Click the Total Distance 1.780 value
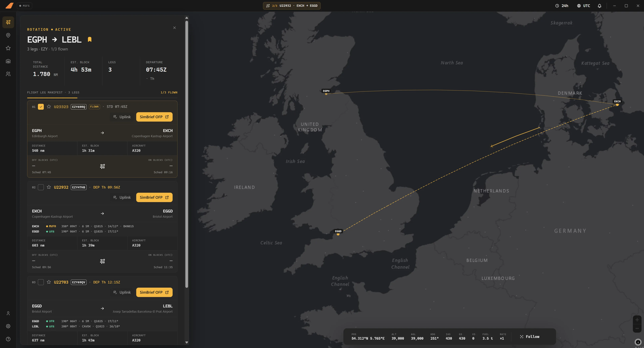This screenshot has width=644, height=348. point(41,74)
